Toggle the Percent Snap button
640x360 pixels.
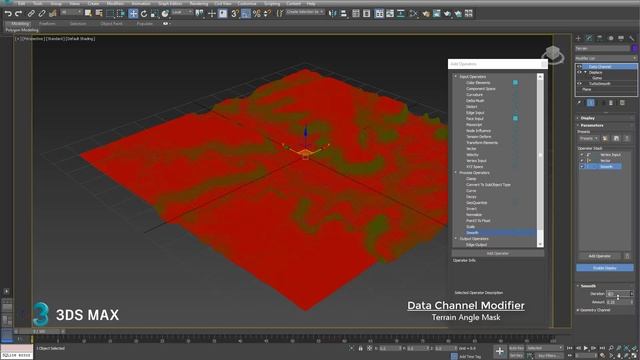(256, 13)
